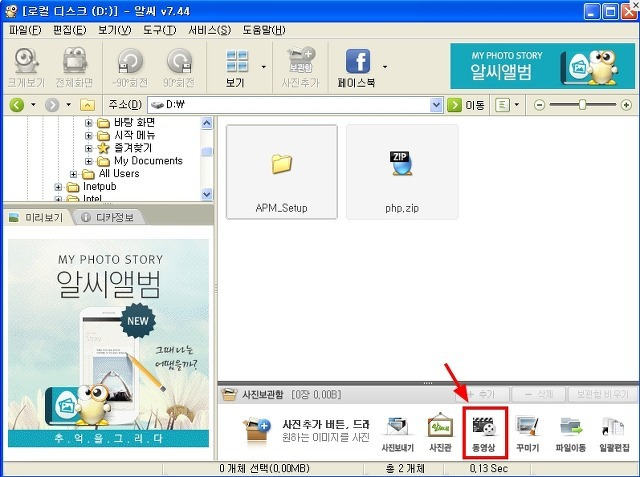Click the gray forward navigation arrow
Viewport: 640px width, 477px height.
pos(52,105)
